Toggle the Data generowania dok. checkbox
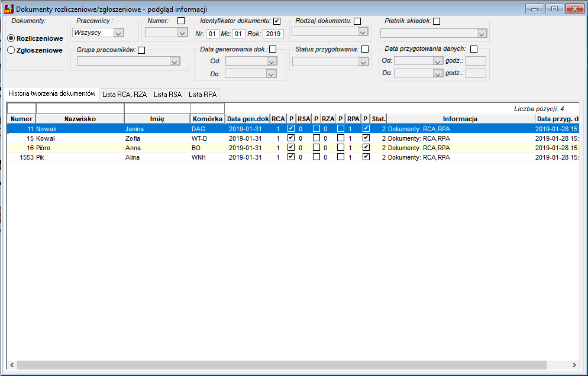 pyautogui.click(x=273, y=49)
